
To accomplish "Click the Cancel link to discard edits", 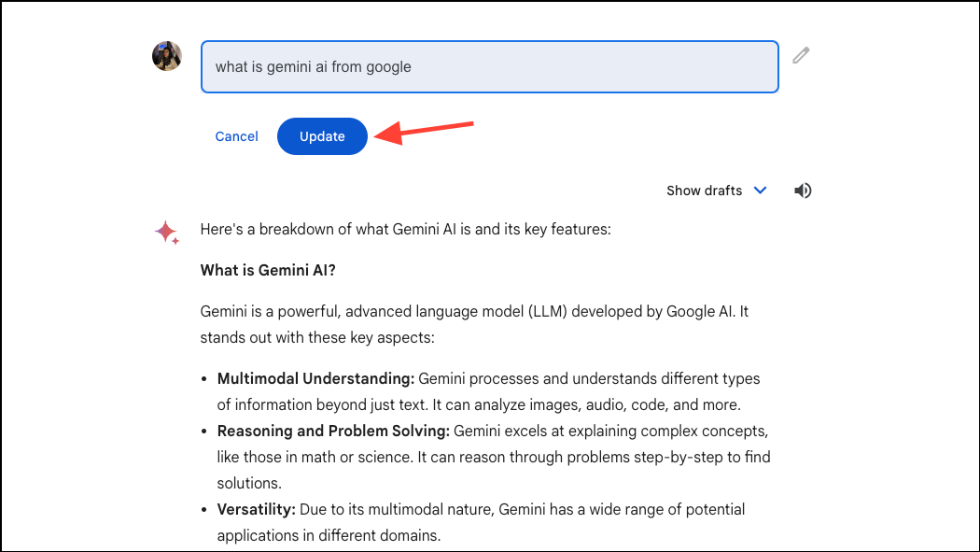I will tap(236, 136).
